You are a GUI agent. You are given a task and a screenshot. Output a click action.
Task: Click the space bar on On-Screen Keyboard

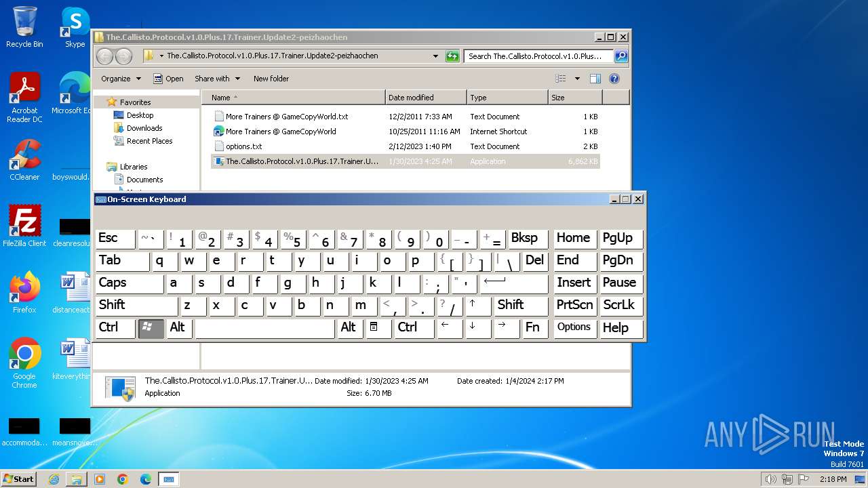pos(265,328)
